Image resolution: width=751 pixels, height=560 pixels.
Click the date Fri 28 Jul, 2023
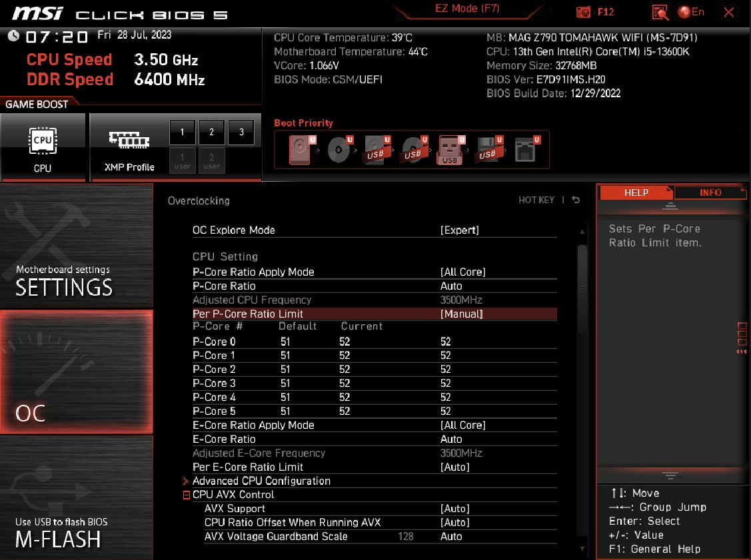pos(134,35)
